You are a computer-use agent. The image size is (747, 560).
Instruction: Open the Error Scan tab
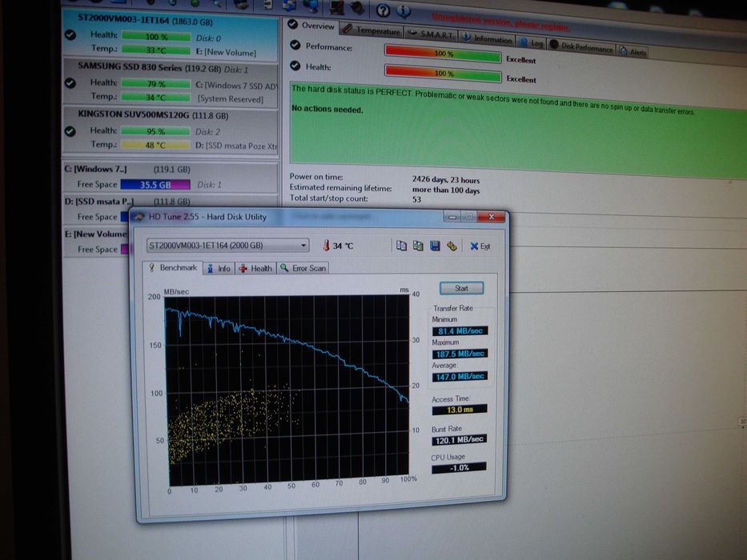pyautogui.click(x=303, y=269)
